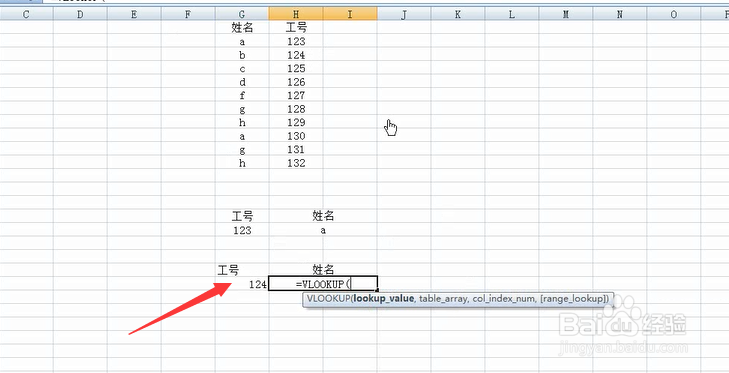
Task: Click [range_lookup] argument in the formula tooltip
Action: coord(573,299)
